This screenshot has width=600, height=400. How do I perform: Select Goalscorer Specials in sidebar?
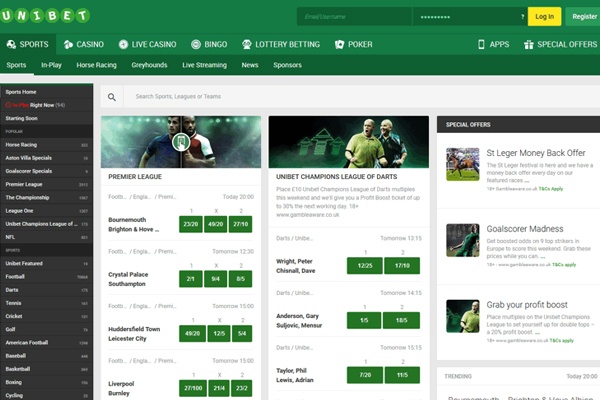click(x=46, y=171)
